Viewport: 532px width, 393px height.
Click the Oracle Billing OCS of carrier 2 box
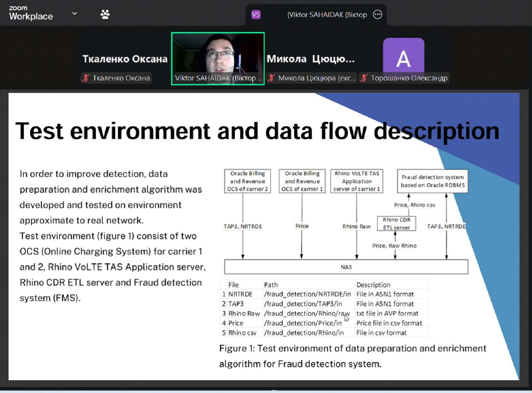pos(247,181)
